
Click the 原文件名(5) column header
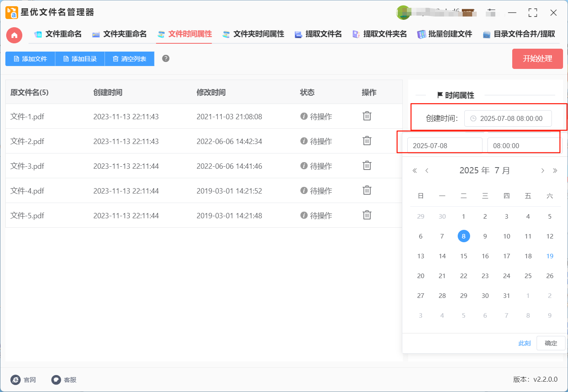click(x=29, y=92)
